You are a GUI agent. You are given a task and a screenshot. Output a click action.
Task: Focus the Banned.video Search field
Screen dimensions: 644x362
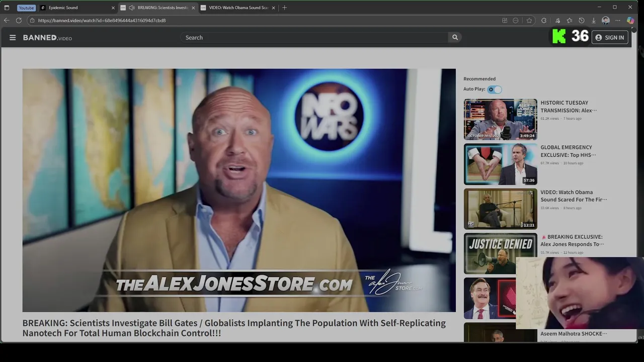(x=314, y=37)
